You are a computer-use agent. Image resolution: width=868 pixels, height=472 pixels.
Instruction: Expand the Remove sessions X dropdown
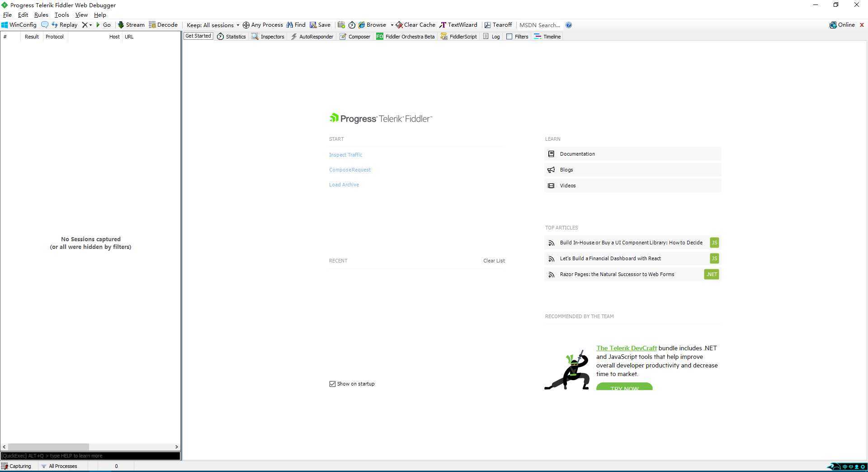click(x=90, y=25)
